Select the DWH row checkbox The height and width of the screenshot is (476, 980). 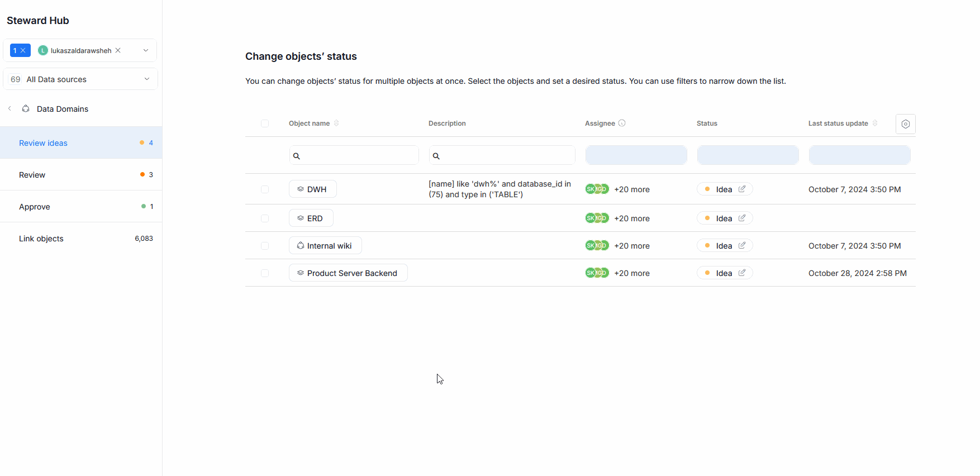coord(265,189)
